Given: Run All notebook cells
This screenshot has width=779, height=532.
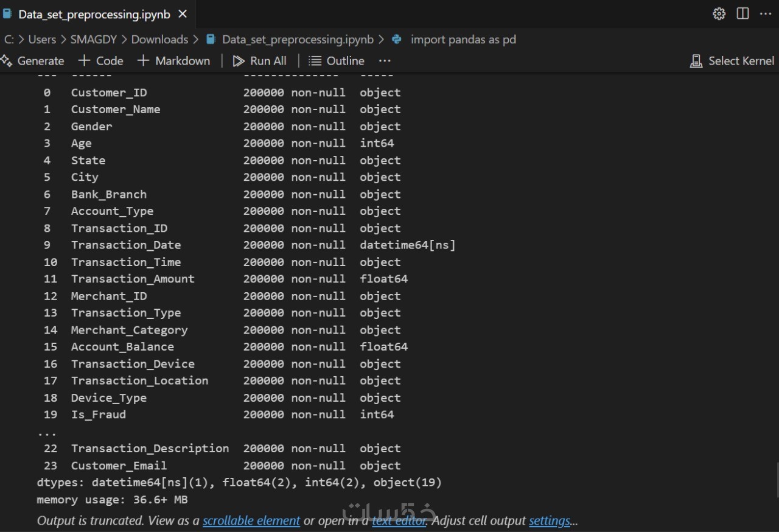Looking at the screenshot, I should 260,61.
